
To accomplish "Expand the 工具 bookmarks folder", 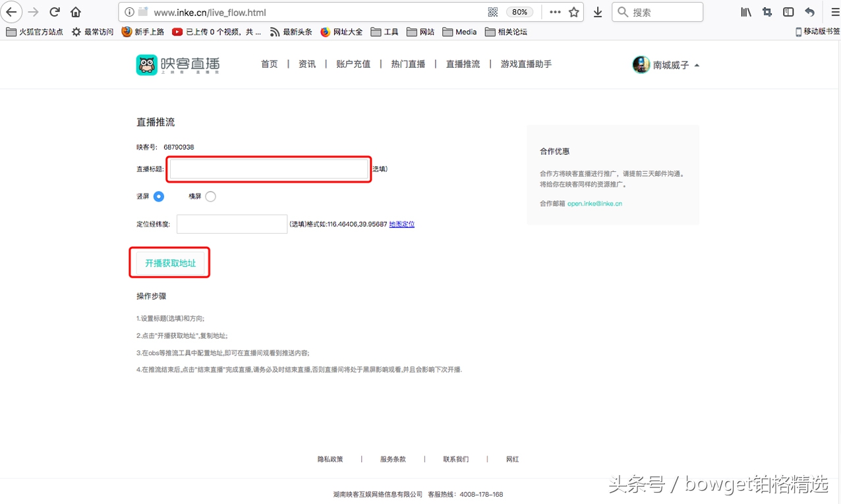I will [x=384, y=31].
